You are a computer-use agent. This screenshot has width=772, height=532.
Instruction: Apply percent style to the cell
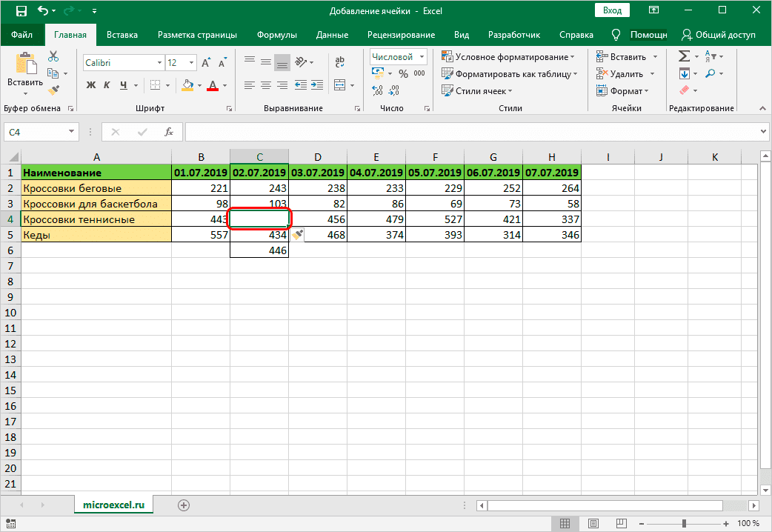coord(403,73)
